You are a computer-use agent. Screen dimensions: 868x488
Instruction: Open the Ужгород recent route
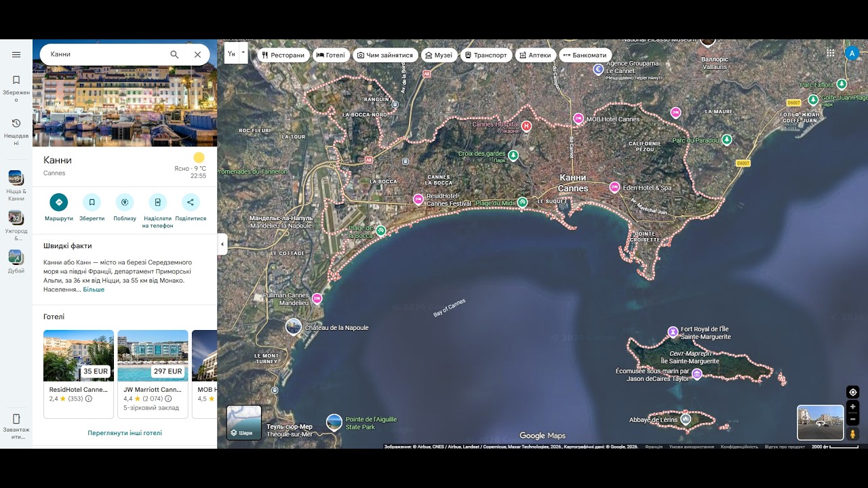(x=16, y=226)
